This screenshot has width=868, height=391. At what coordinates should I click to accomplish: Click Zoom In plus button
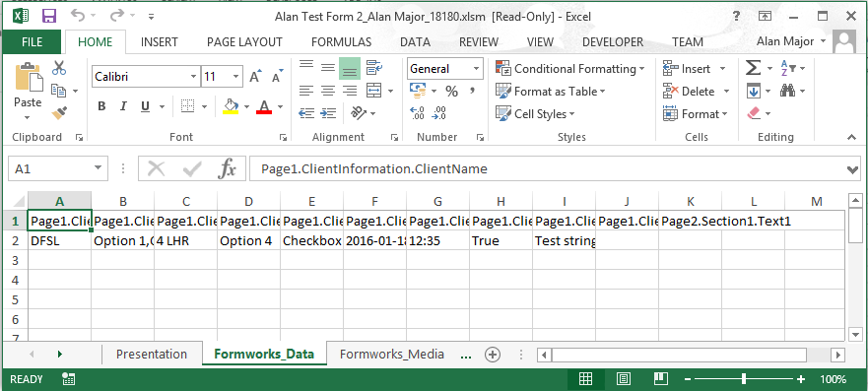click(x=801, y=379)
